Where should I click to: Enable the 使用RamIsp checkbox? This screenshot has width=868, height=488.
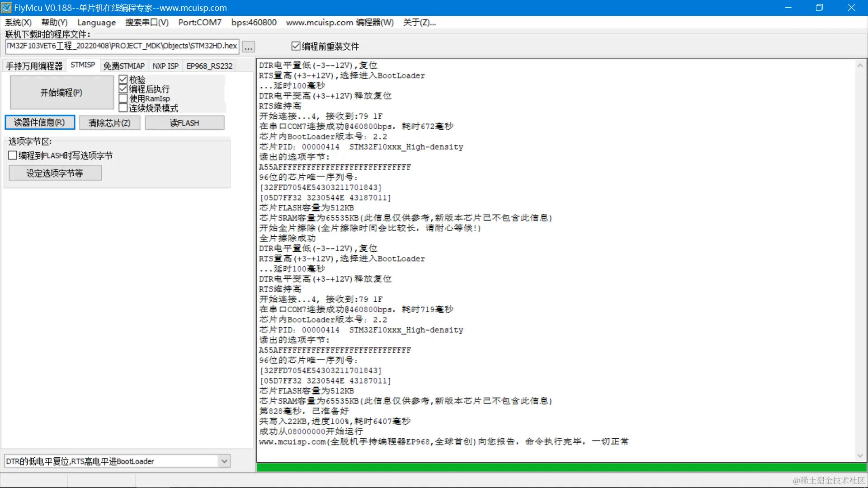123,99
